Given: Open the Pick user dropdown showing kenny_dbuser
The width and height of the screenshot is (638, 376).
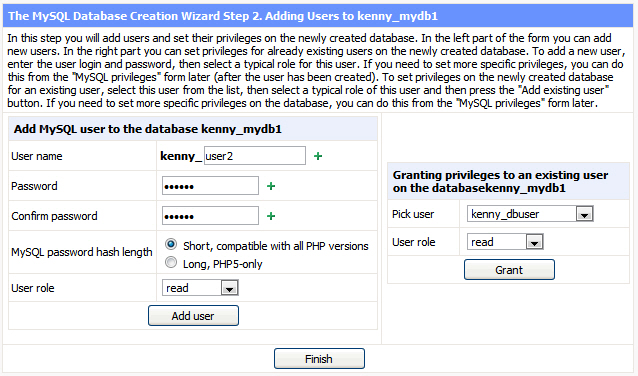Looking at the screenshot, I should point(530,214).
